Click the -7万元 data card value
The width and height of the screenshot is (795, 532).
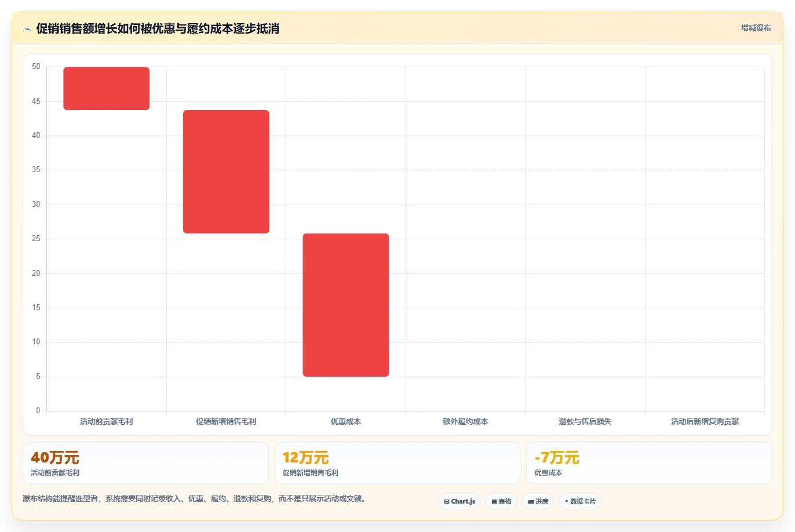(557, 458)
